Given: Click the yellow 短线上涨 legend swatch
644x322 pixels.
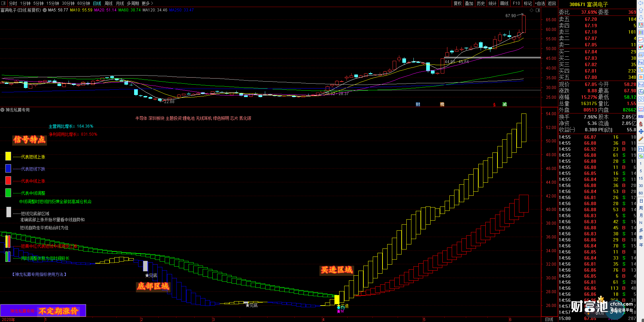Looking at the screenshot, I should pos(8,156).
